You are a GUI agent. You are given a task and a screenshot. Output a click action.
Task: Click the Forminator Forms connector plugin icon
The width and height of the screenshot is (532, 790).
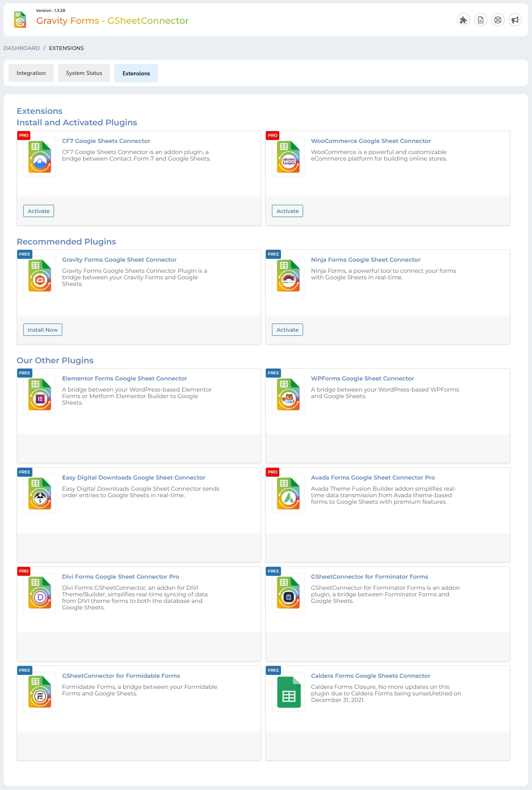click(x=288, y=593)
